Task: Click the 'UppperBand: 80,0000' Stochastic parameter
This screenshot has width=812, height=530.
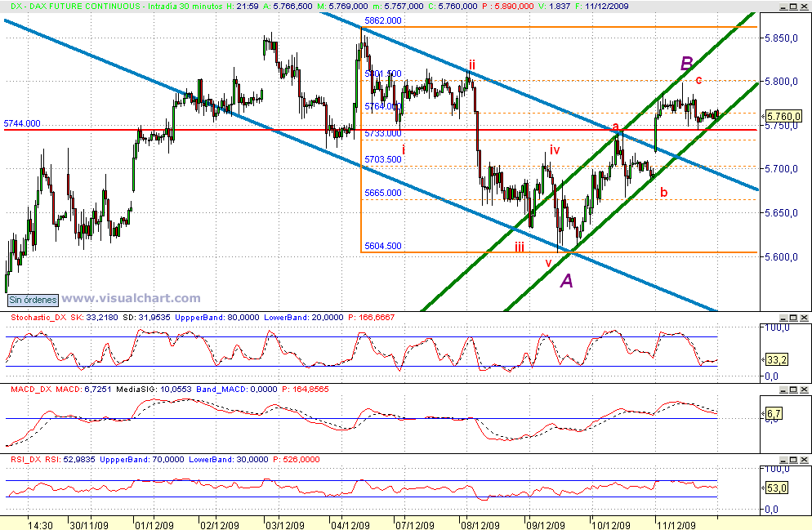Action: (x=217, y=318)
